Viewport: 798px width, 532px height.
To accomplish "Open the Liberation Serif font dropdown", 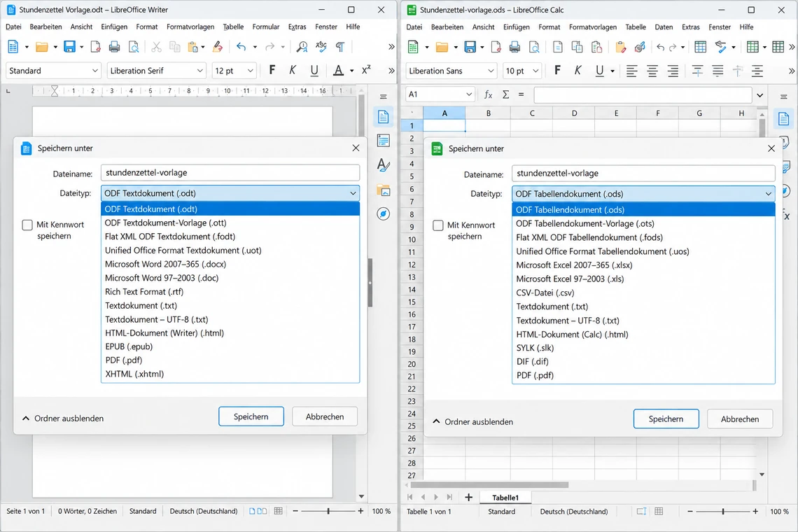I will point(200,71).
